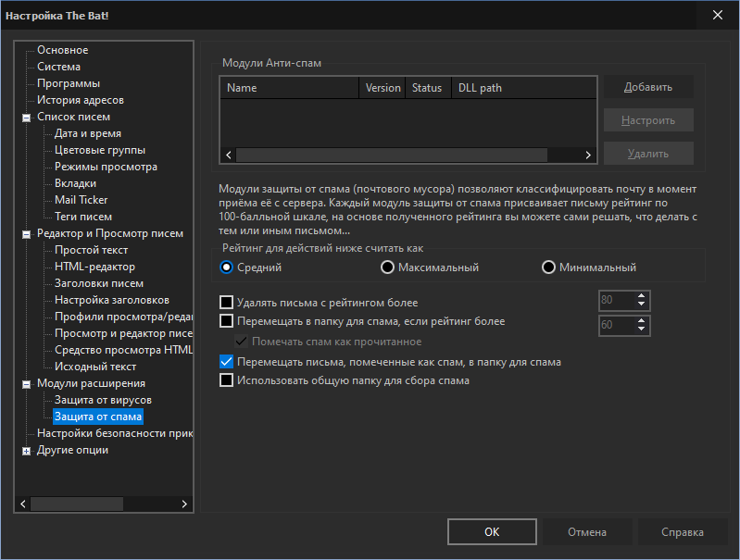
Task: Select the Другие опции tree item
Action: pyautogui.click(x=72, y=450)
